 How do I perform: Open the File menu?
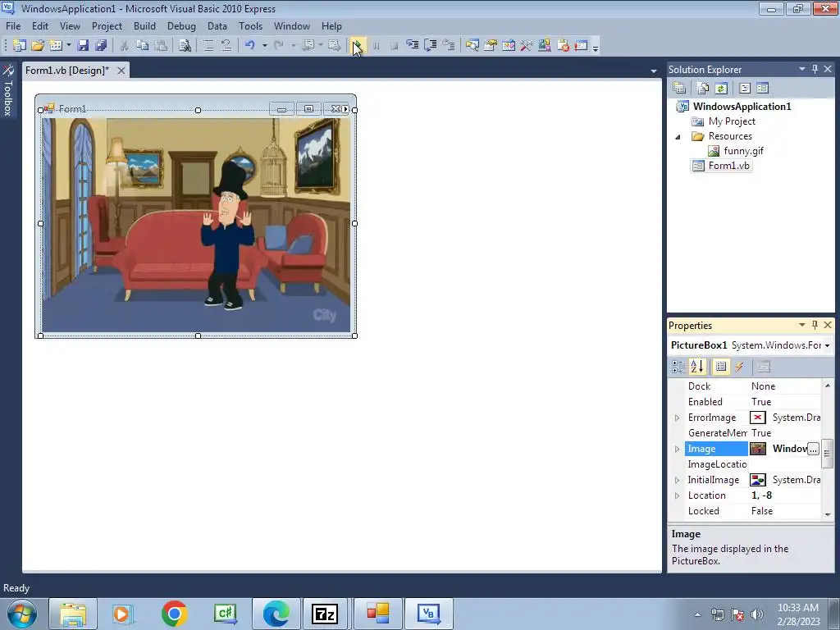pos(13,26)
